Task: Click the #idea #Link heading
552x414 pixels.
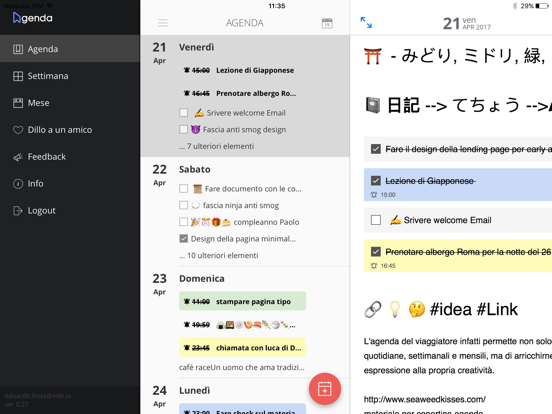Action: pyautogui.click(x=473, y=309)
